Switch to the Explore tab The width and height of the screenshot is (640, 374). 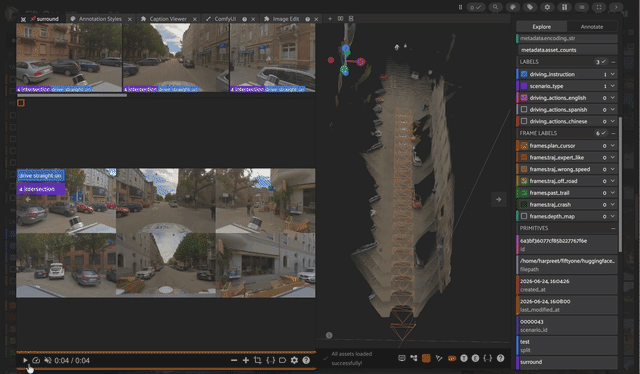pos(542,27)
